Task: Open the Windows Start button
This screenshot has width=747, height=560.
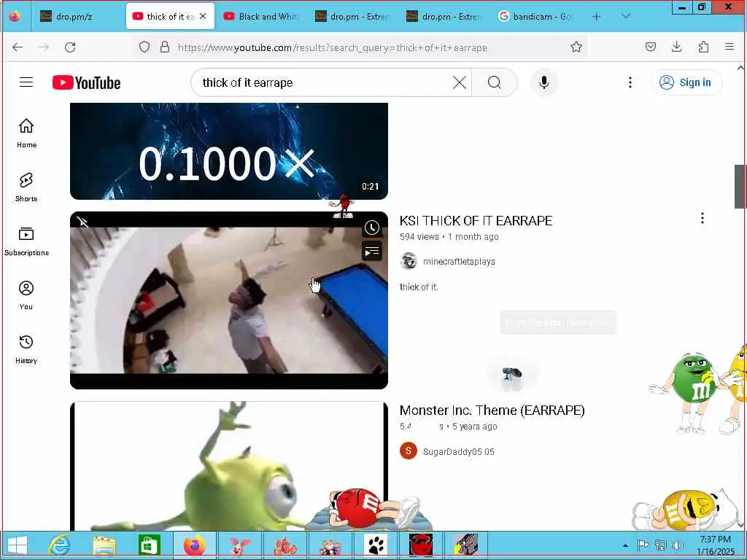Action: point(18,545)
